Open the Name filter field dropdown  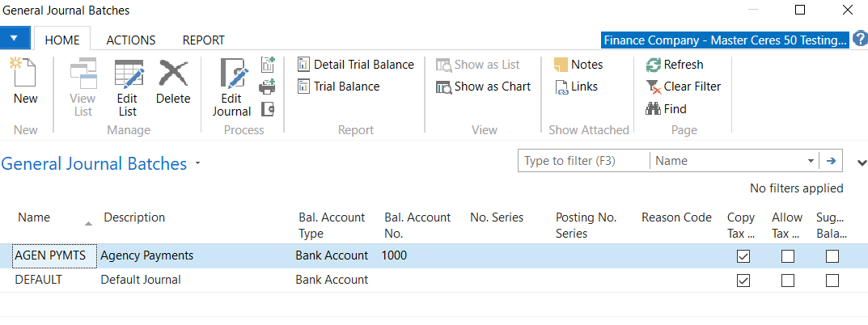[811, 161]
